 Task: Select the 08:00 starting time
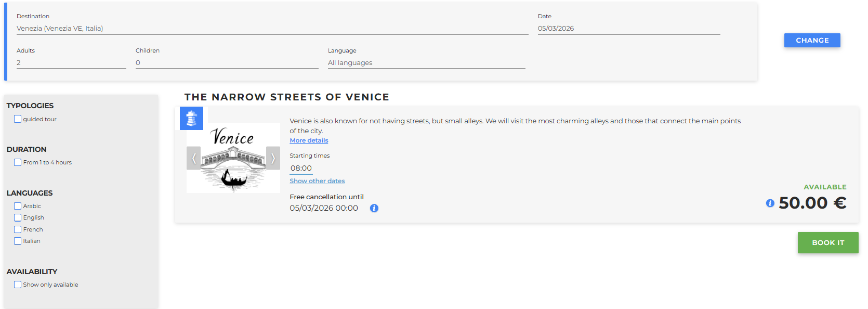301,168
